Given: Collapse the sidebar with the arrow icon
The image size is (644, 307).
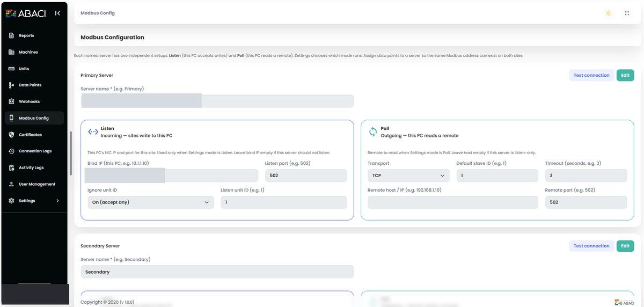Looking at the screenshot, I should (57, 13).
